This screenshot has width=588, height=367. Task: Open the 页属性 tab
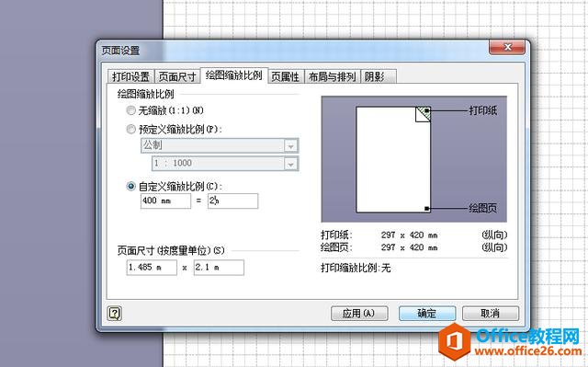(286, 76)
